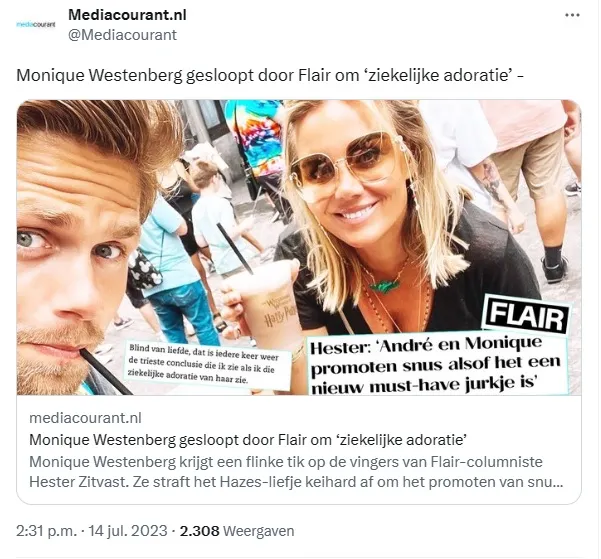Open the three-dot more options menu
Viewport: 601px width, 559px height.
tap(572, 15)
